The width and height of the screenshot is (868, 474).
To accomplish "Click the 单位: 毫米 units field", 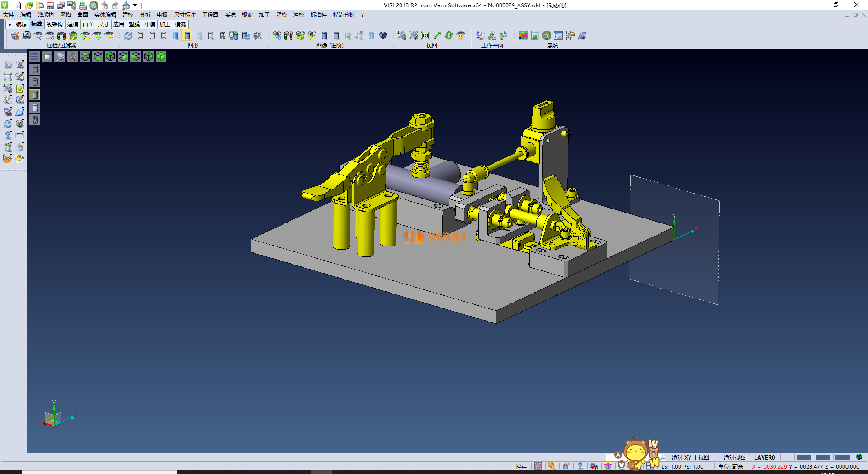I will pos(731,466).
